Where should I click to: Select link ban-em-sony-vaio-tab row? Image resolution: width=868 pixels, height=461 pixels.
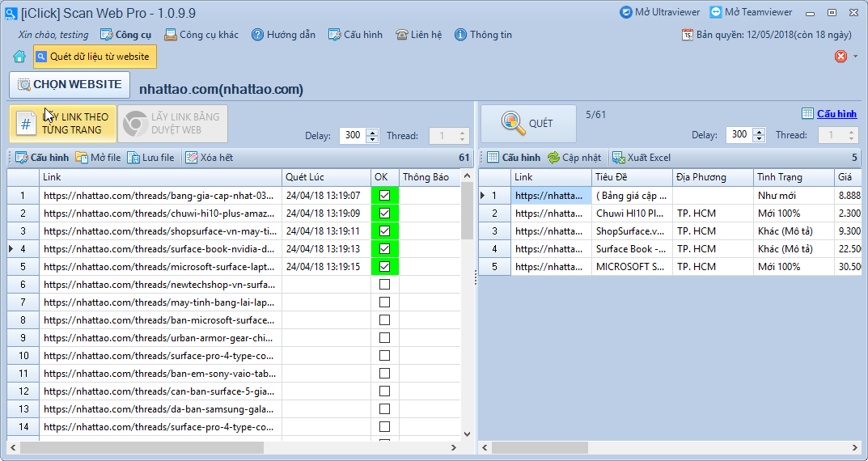[x=160, y=374]
